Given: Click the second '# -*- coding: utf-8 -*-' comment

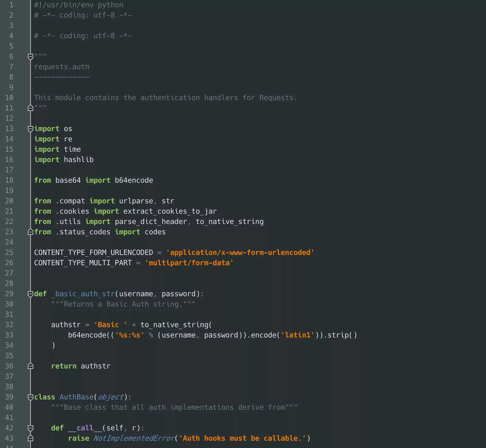Looking at the screenshot, I should coord(83,36).
